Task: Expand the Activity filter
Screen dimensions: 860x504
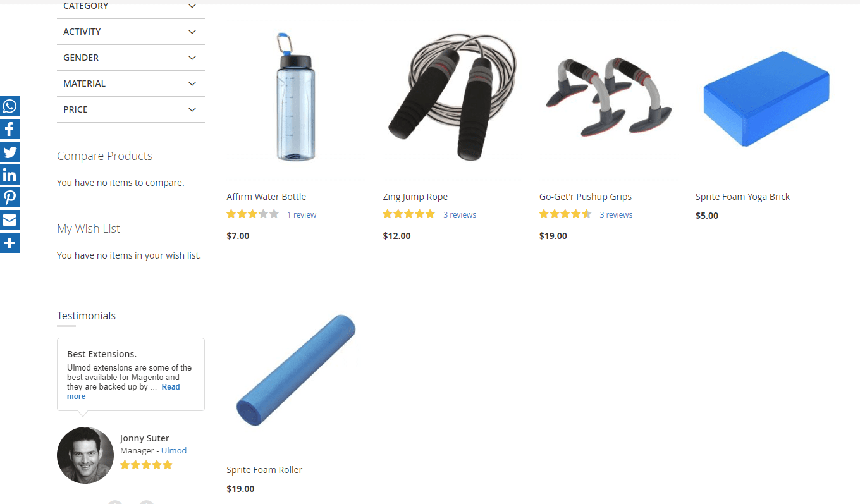Action: point(131,32)
